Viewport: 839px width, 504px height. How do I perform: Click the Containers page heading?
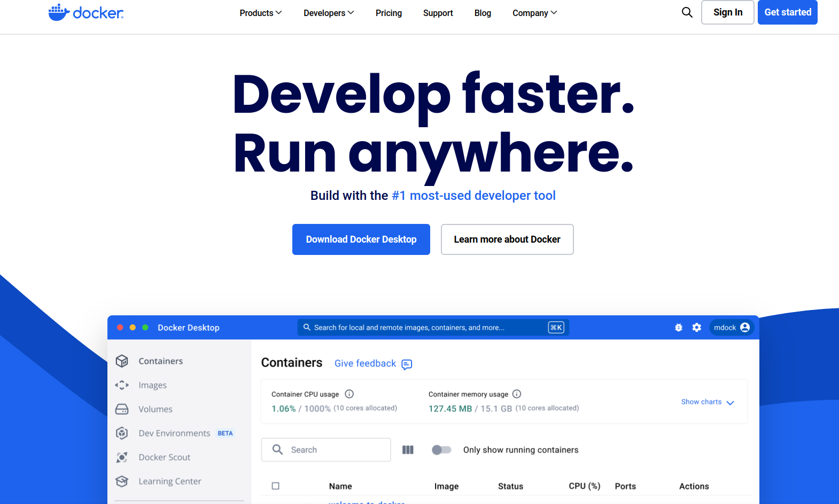292,363
